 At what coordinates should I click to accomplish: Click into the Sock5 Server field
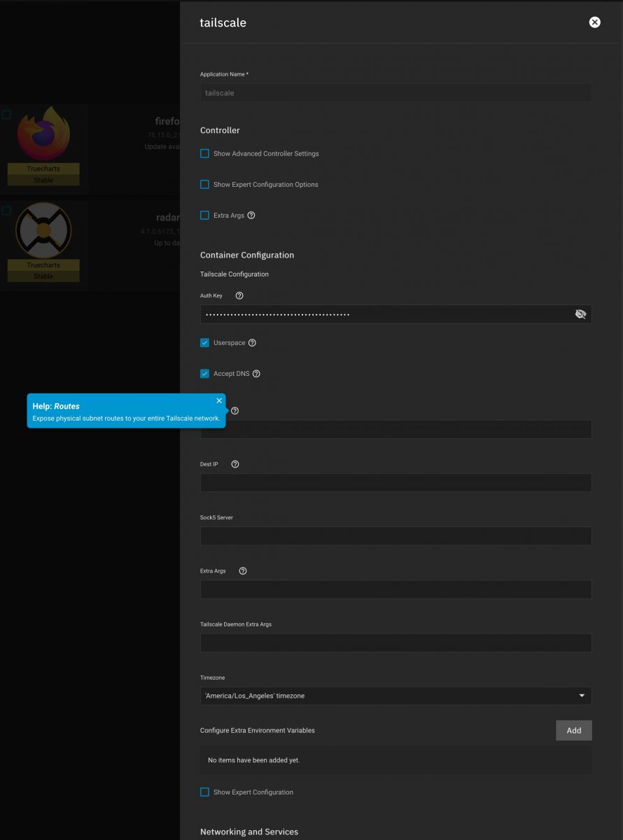[395, 536]
